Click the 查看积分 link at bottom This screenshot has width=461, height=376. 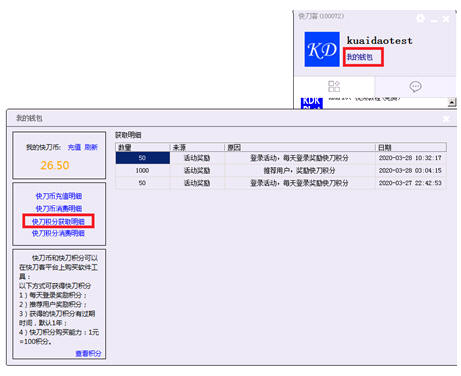click(x=88, y=353)
